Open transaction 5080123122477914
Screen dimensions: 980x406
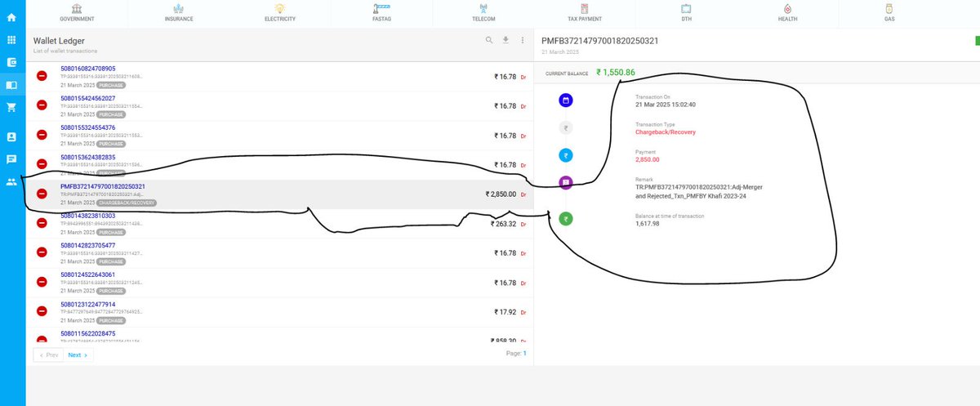(88, 304)
